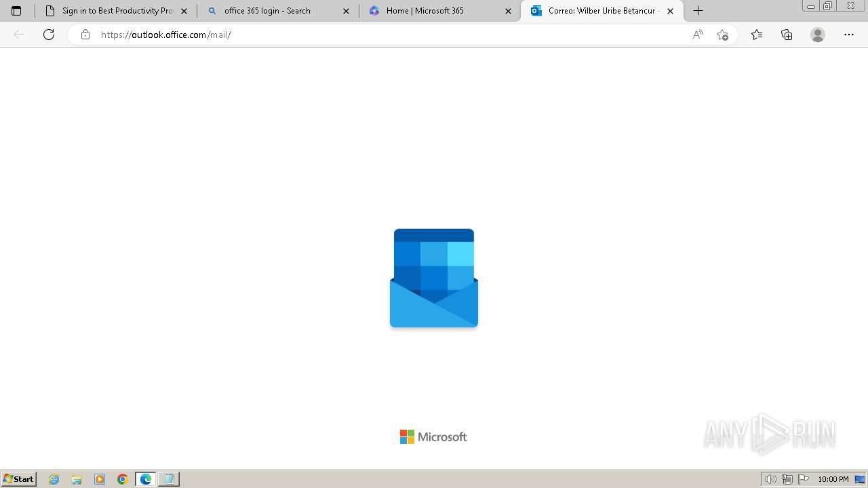Refresh the Outlook page
Viewport: 868px width, 488px height.
coord(49,35)
